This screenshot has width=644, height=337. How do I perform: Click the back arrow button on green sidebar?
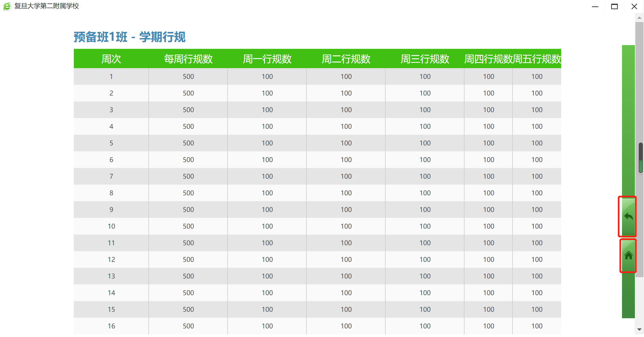pos(628,216)
